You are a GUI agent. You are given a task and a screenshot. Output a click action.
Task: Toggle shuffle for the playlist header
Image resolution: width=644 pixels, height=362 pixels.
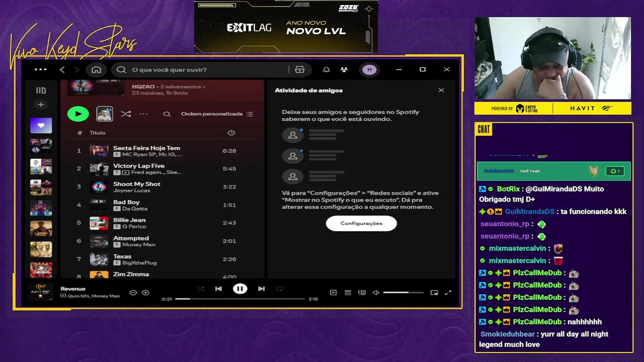click(126, 114)
